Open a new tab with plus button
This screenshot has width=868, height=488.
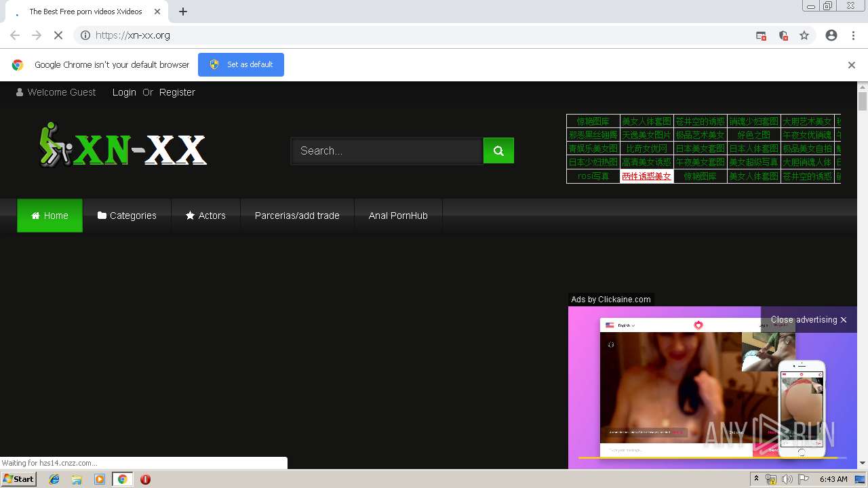[x=183, y=12]
